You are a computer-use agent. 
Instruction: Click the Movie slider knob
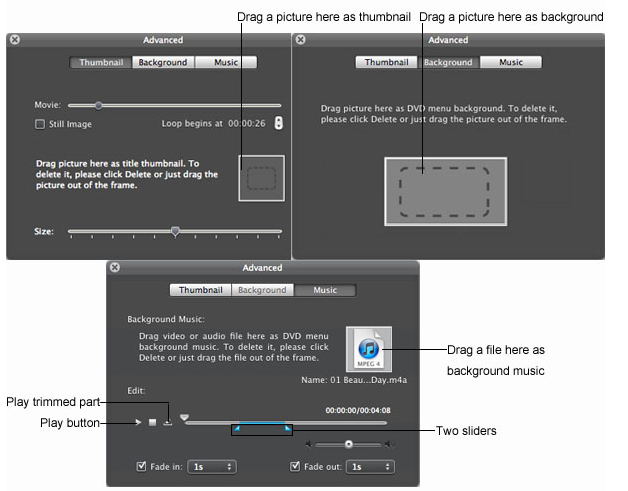click(x=98, y=104)
